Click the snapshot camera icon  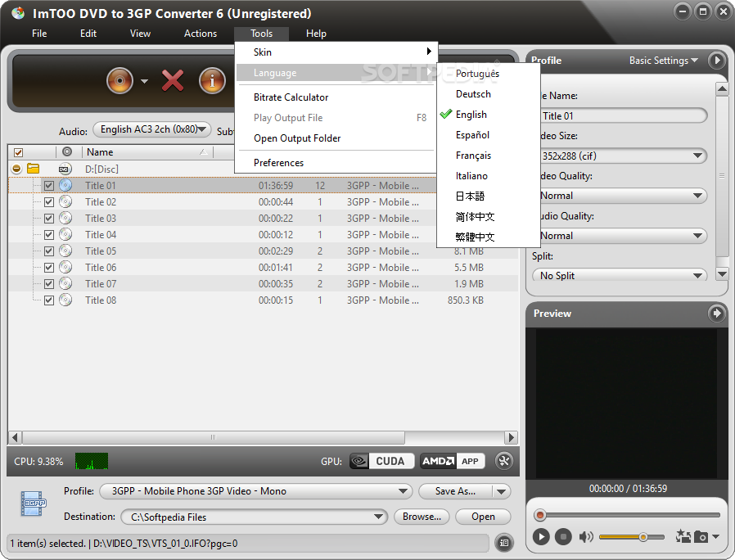pyautogui.click(x=701, y=536)
